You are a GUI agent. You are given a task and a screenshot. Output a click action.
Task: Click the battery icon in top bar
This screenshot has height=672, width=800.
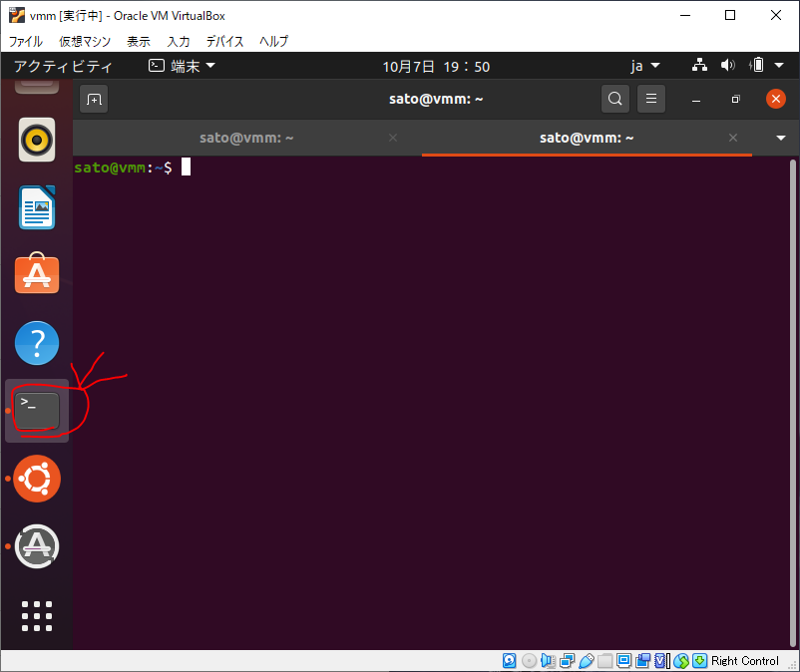(x=757, y=65)
